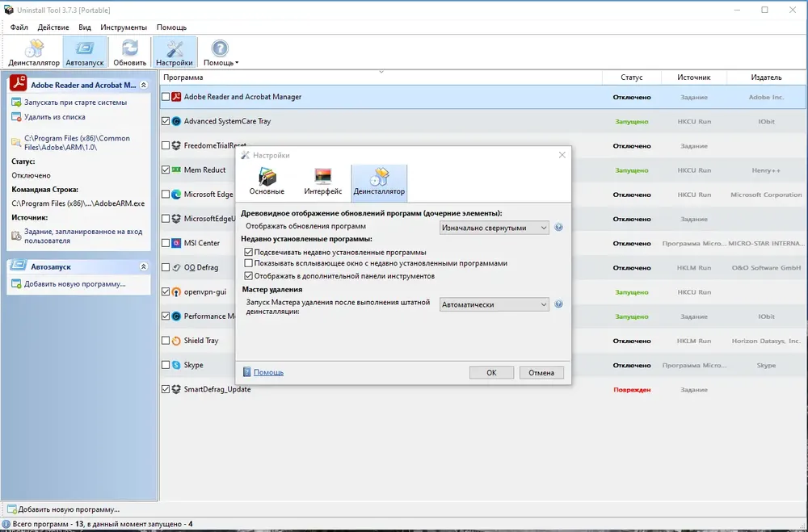Click help icon beside Автоматически dropdown
Image resolution: width=808 pixels, height=532 pixels.
tap(558, 304)
